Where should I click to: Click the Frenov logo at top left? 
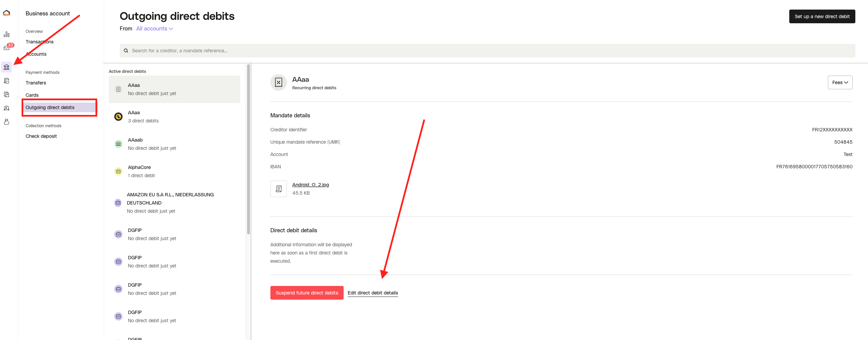click(x=7, y=13)
